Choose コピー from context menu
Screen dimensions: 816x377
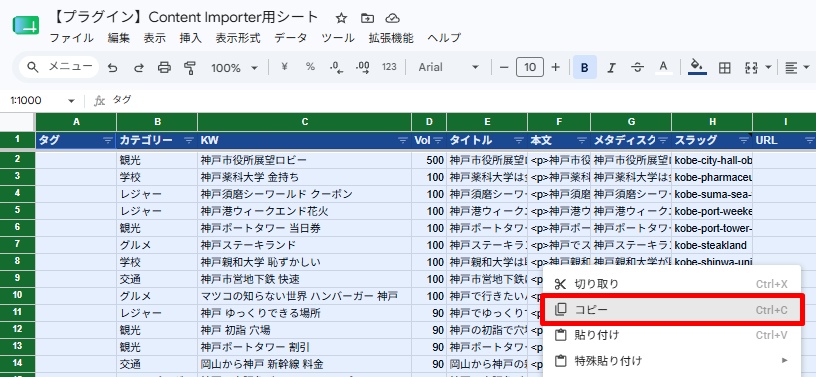tap(671, 310)
